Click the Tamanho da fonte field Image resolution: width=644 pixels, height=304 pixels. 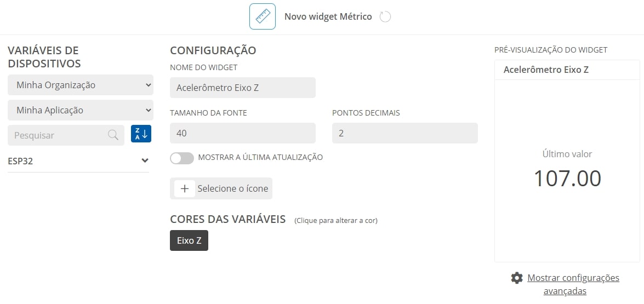(x=243, y=133)
